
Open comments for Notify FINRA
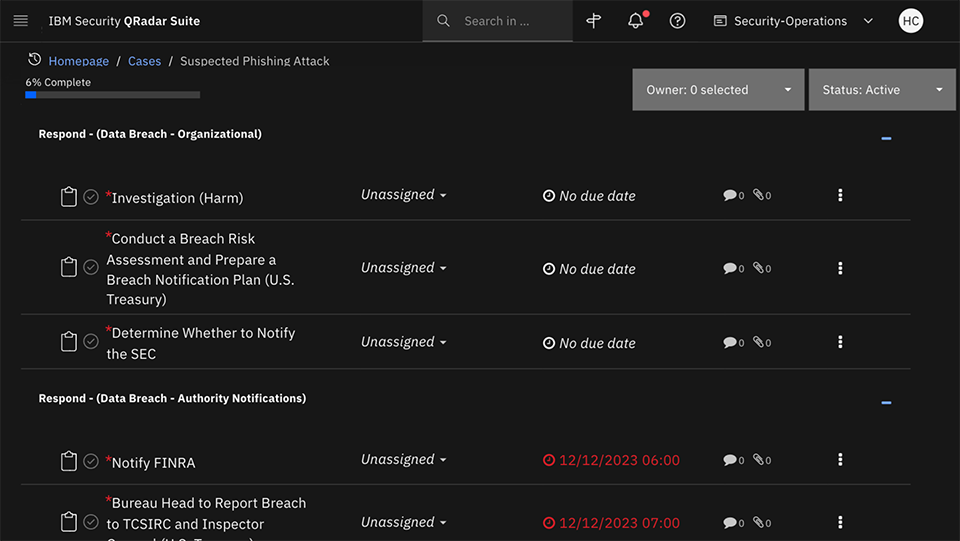point(733,460)
